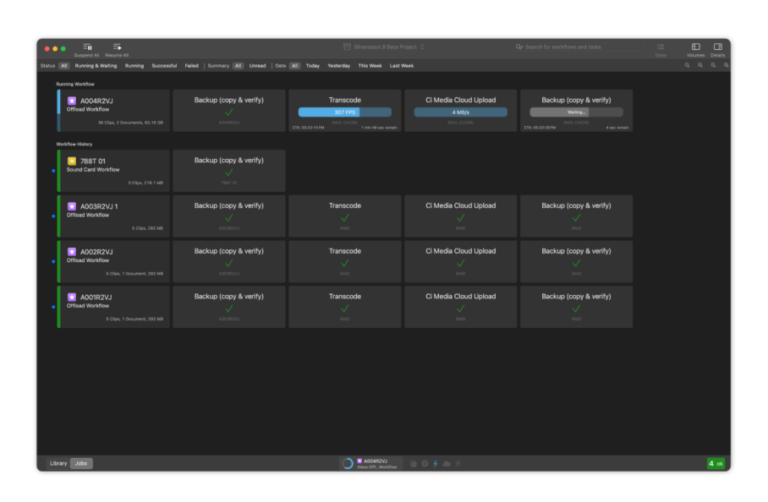
Task: Filter jobs by Yesterday
Action: [339, 65]
